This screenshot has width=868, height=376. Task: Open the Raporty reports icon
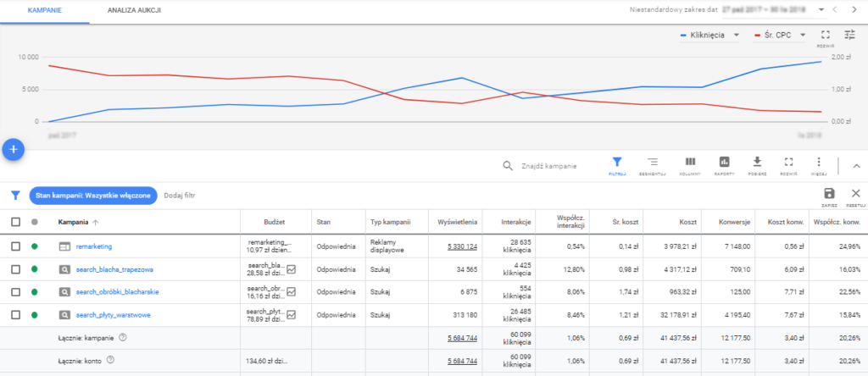click(x=724, y=162)
